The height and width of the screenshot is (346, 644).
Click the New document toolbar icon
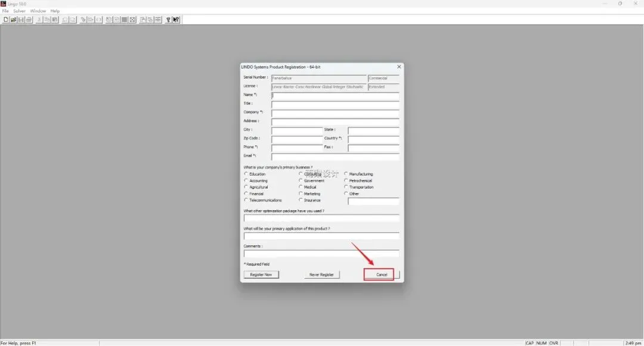6,20
